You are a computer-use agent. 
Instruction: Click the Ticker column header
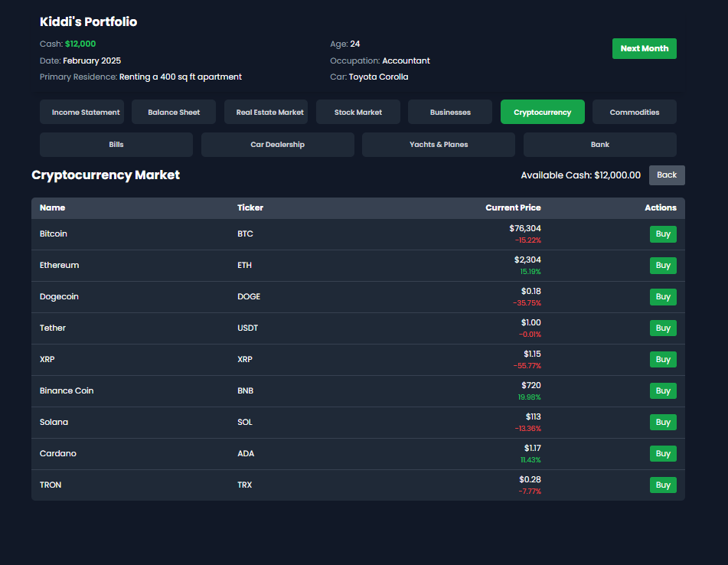[x=250, y=207]
